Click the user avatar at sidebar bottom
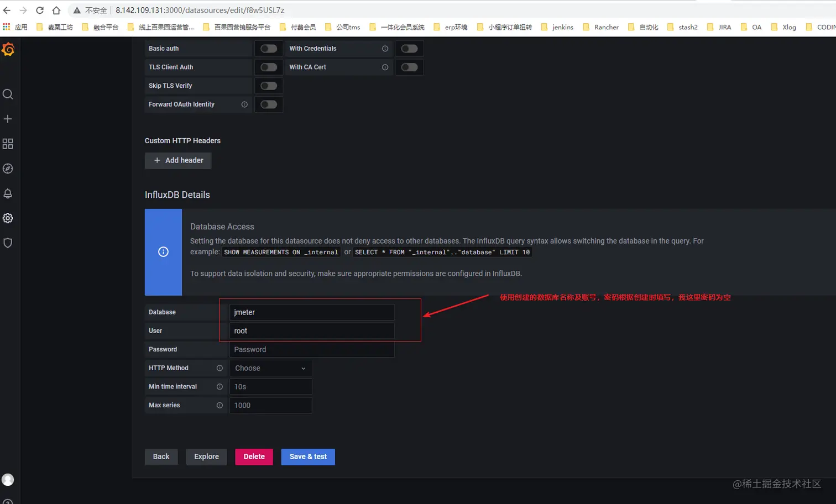This screenshot has height=504, width=836. 8,480
